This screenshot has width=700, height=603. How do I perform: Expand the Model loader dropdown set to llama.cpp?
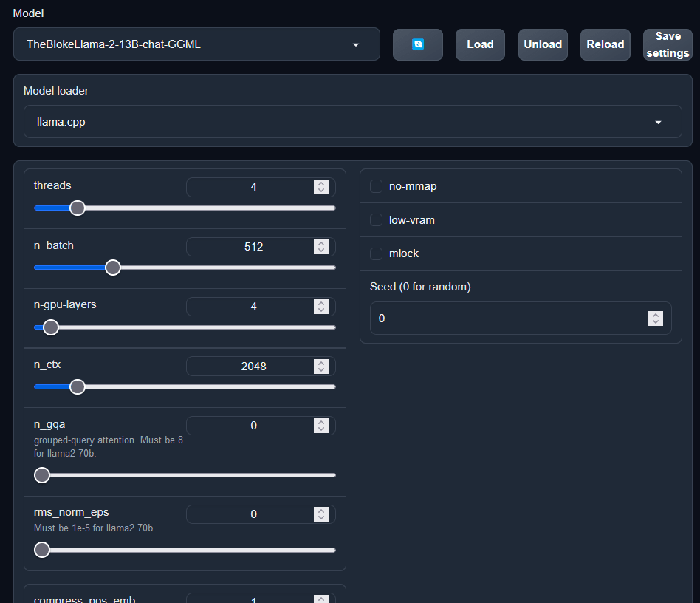[x=352, y=122]
